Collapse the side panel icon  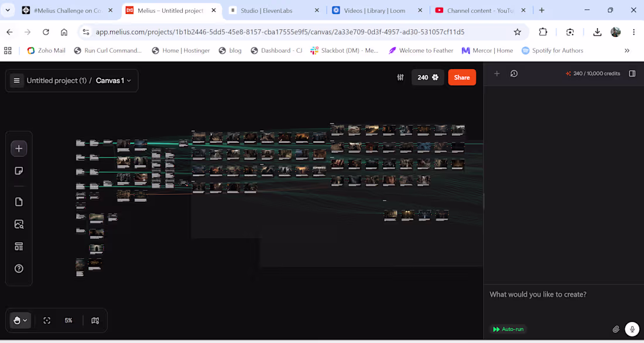click(x=632, y=74)
